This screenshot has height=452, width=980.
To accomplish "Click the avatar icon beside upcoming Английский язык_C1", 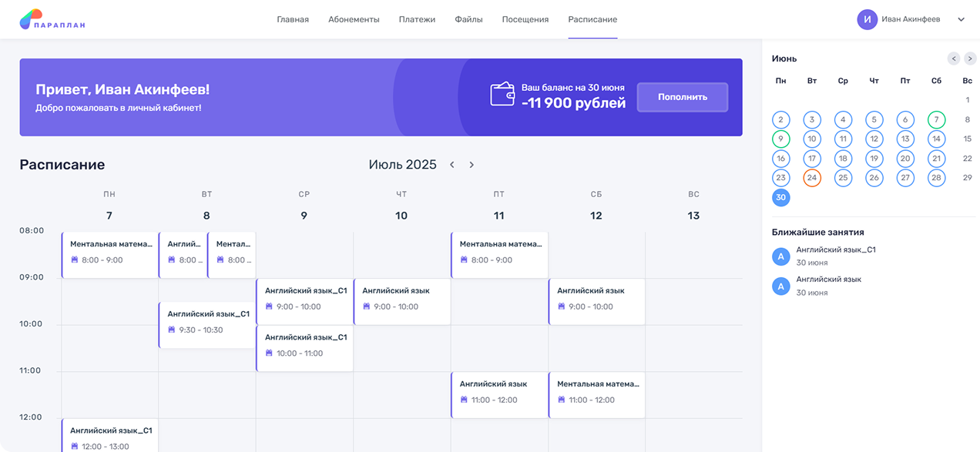I will pyautogui.click(x=781, y=256).
